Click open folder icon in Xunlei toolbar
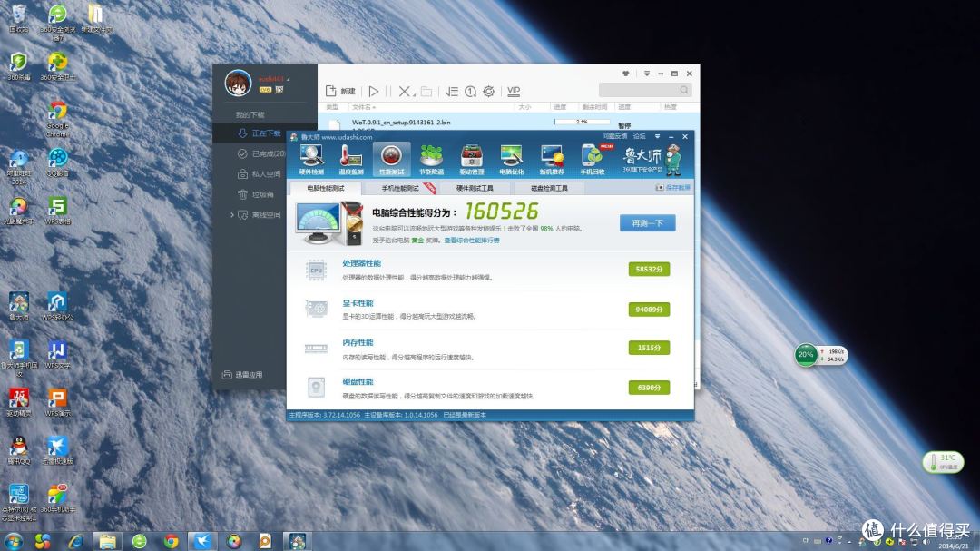Viewport: 980px width, 551px height. click(426, 92)
